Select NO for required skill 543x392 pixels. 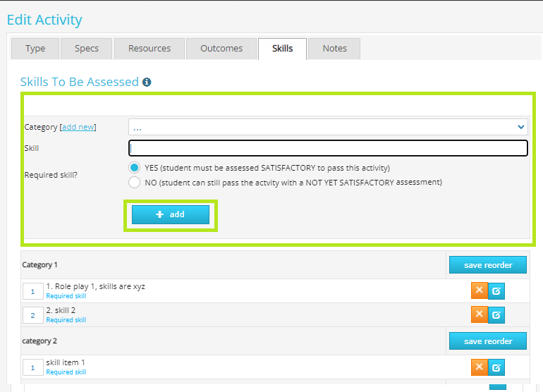[134, 182]
